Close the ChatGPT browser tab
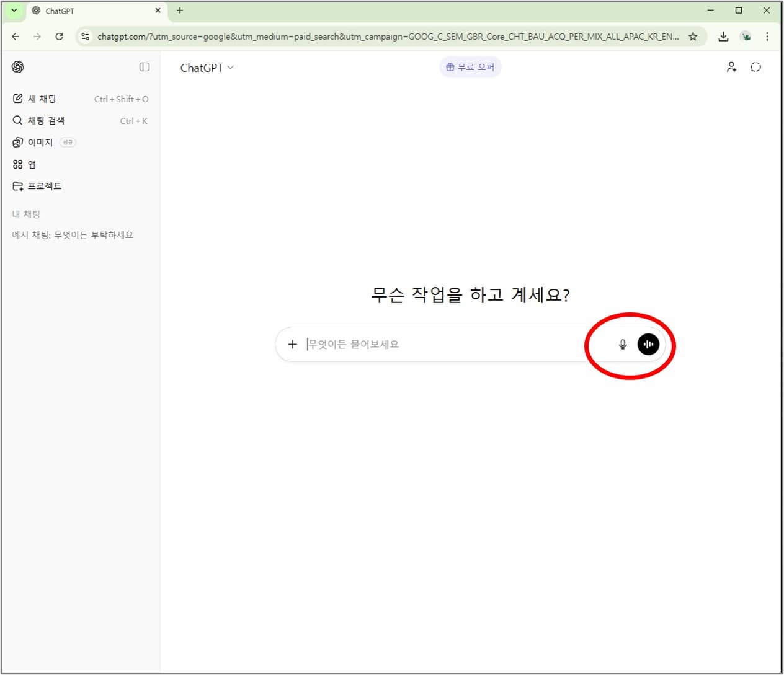Viewport: 784px width, 675px height. point(158,11)
